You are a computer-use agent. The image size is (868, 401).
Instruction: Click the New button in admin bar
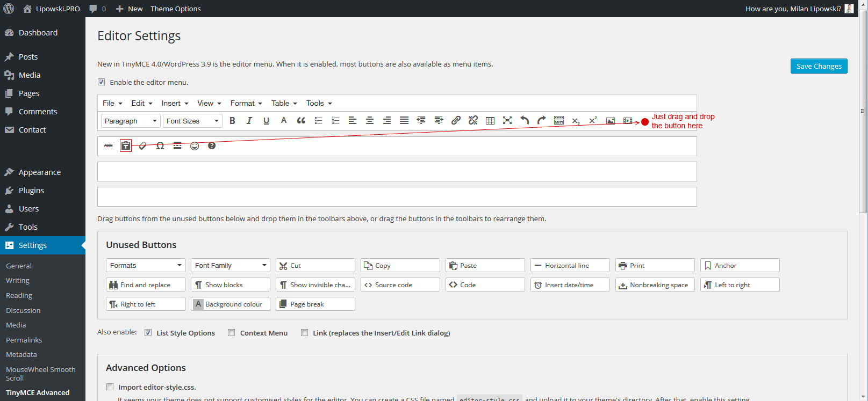coord(129,9)
